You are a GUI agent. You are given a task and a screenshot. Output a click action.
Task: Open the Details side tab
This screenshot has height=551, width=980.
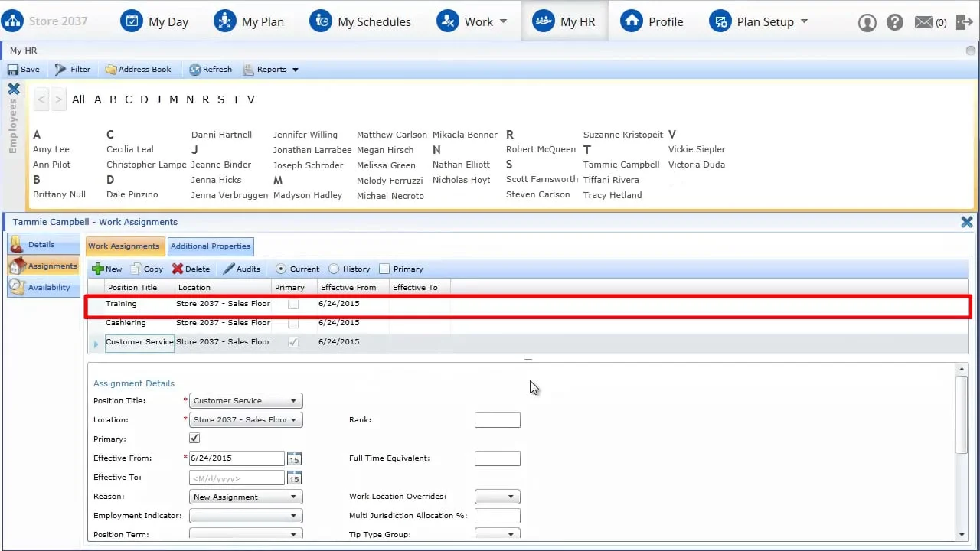click(x=43, y=244)
